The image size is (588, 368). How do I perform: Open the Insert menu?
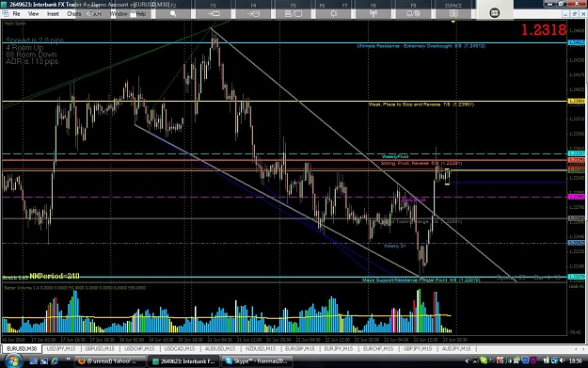click(53, 14)
